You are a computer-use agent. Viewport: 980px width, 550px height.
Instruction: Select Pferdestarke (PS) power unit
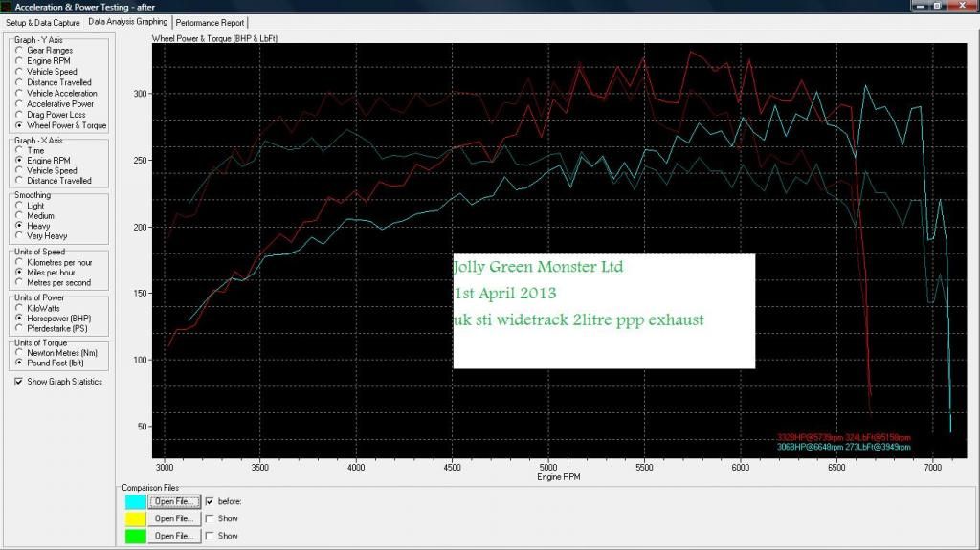[19, 328]
